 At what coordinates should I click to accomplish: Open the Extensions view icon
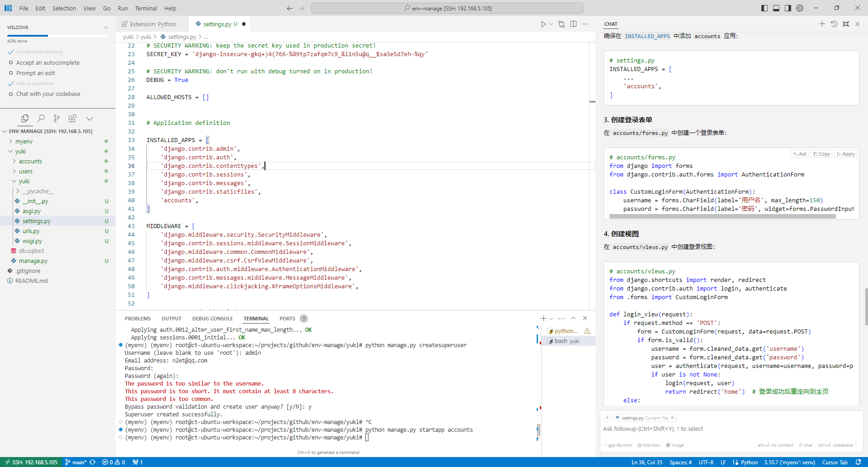point(72,118)
